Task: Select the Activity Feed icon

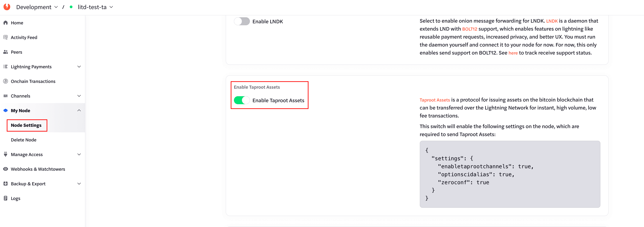Action: [x=6, y=37]
